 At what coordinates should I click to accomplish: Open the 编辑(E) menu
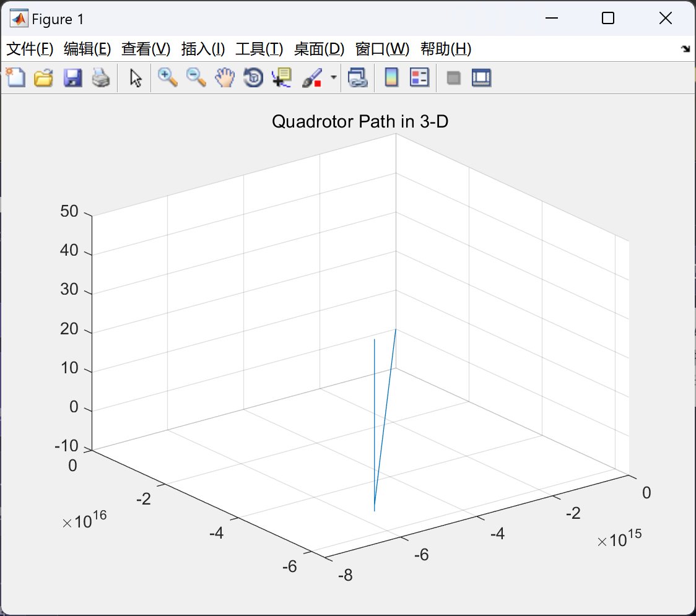87,49
